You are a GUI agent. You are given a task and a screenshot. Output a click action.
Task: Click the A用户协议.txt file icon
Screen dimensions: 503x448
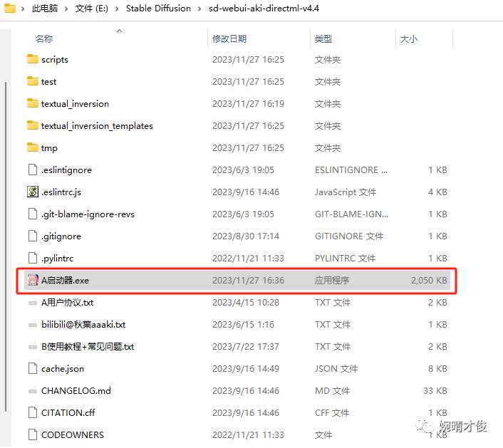click(x=32, y=303)
